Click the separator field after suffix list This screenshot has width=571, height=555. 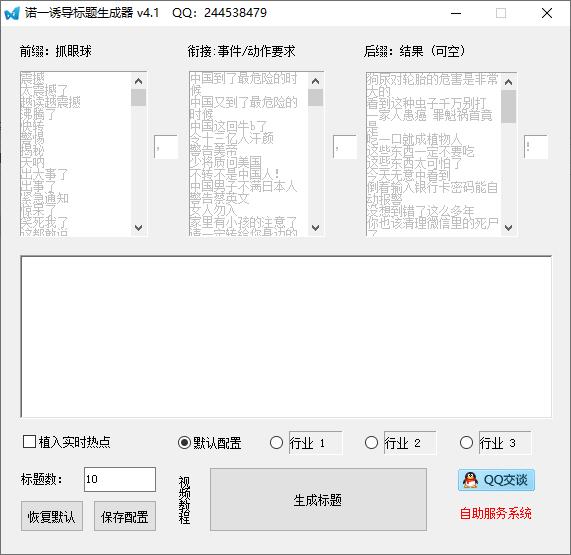pyautogui.click(x=535, y=147)
